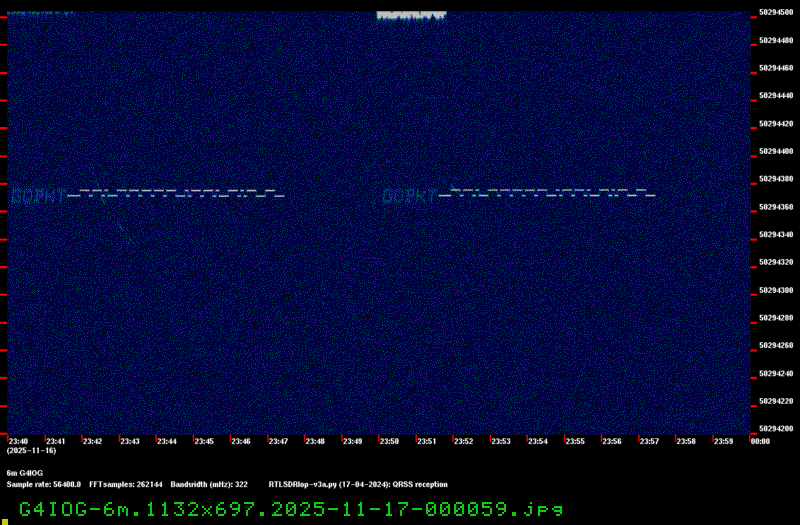Image resolution: width=800 pixels, height=525 pixels.
Task: Click the second GOPKT callsign near 23:50
Action: pyautogui.click(x=410, y=197)
